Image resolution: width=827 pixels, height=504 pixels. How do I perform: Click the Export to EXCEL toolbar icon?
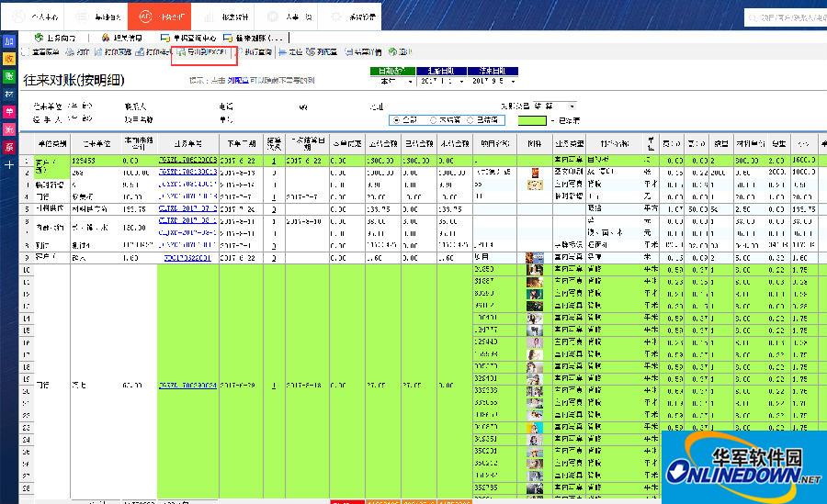205,52
